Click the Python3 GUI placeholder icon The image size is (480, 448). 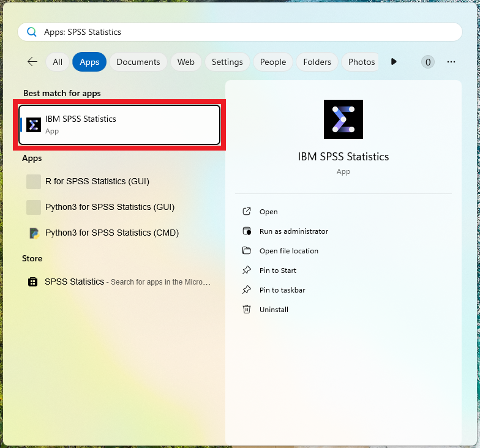[34, 207]
